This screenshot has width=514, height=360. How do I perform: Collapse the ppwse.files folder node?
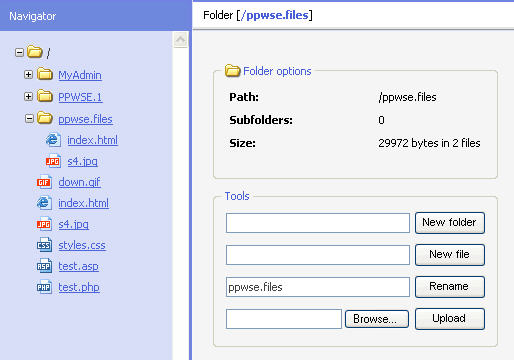tap(29, 118)
